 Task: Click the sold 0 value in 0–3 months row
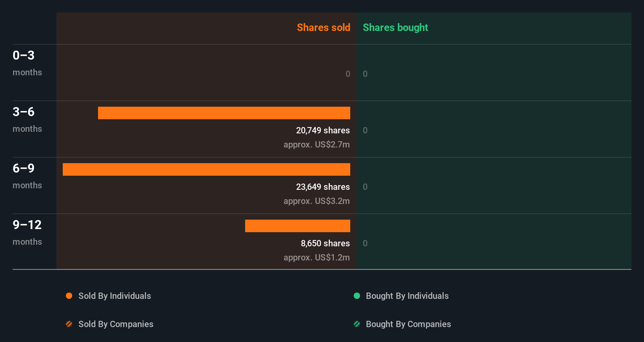click(x=348, y=74)
